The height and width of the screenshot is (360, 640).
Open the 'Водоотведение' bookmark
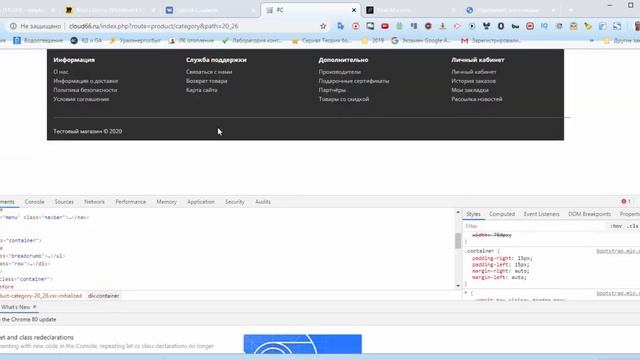pyautogui.click(x=38, y=40)
